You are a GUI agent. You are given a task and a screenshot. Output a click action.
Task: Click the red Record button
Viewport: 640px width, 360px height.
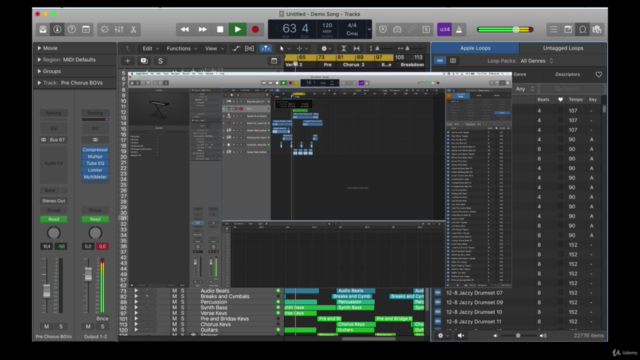pos(255,29)
